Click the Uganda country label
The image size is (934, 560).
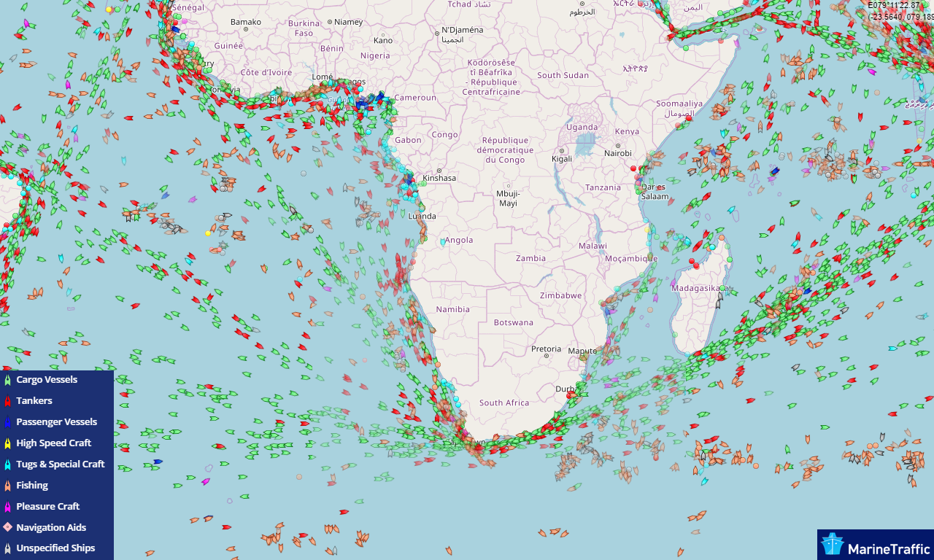(x=582, y=127)
